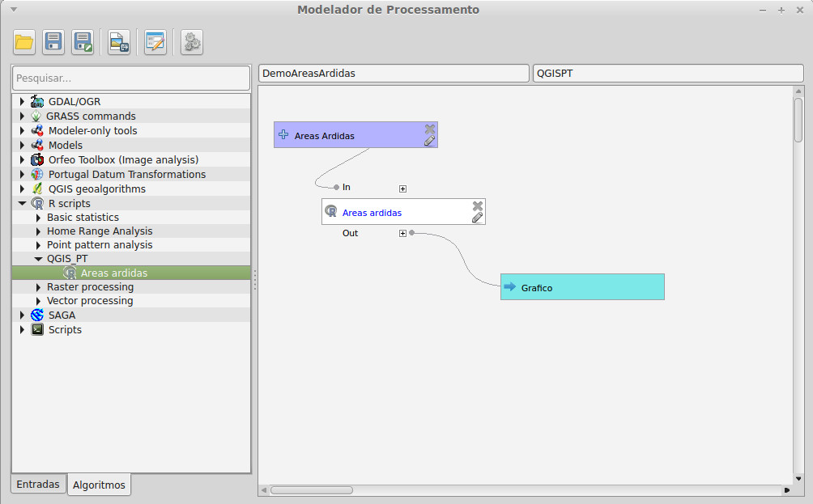The width and height of the screenshot is (813, 504).
Task: Expand Modeler-only tools node
Action: (22, 130)
